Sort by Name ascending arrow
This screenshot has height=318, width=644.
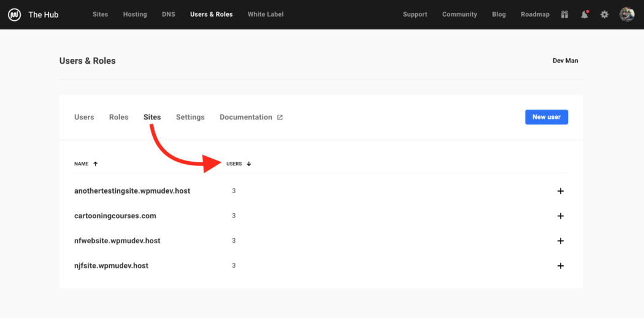point(95,164)
